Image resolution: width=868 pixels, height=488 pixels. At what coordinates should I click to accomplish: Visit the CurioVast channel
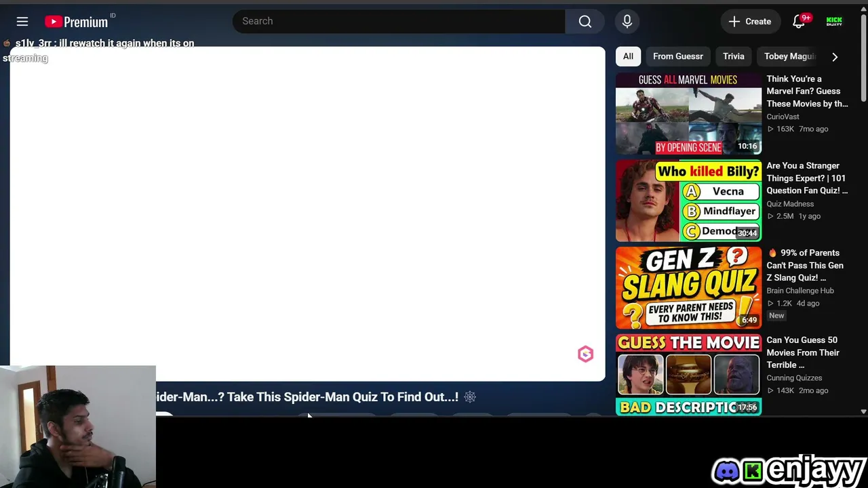point(783,117)
